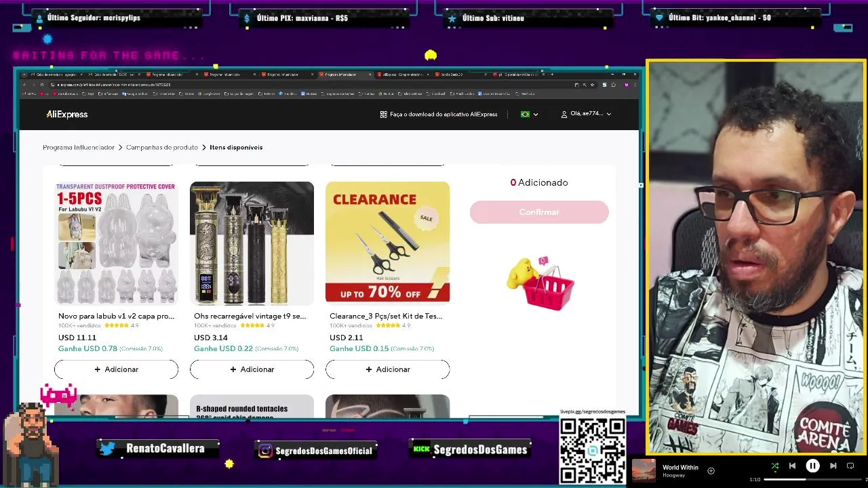Click the USD 11.11 price
The image size is (868, 488).
[77, 338]
